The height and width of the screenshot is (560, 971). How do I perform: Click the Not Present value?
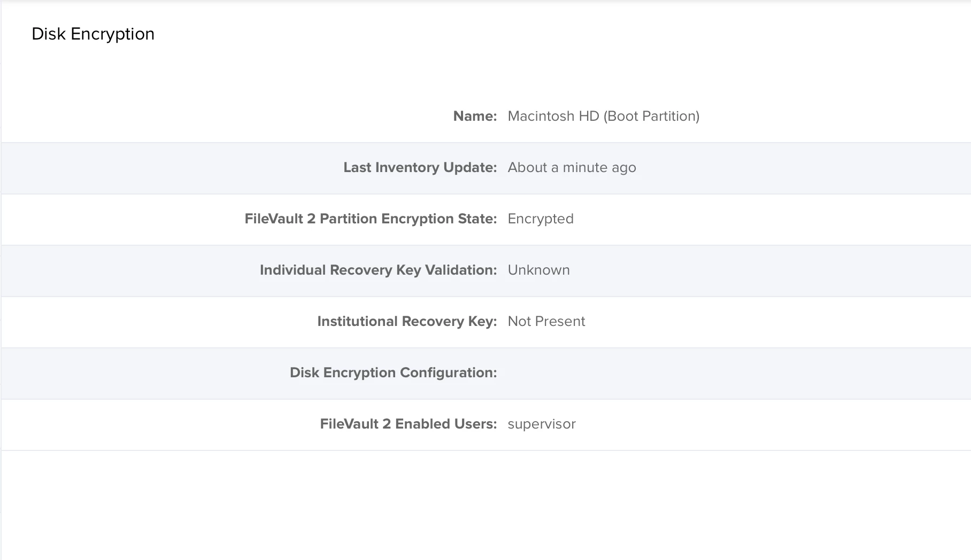tap(546, 322)
